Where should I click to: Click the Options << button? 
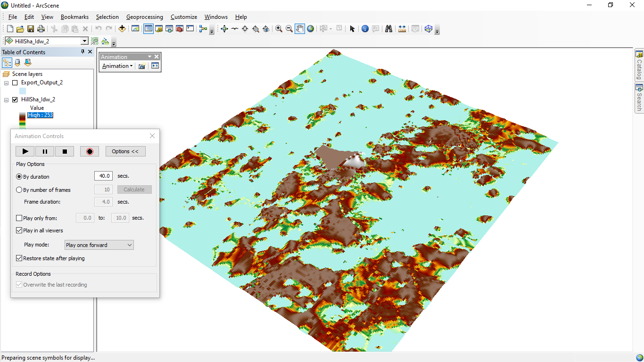point(125,151)
